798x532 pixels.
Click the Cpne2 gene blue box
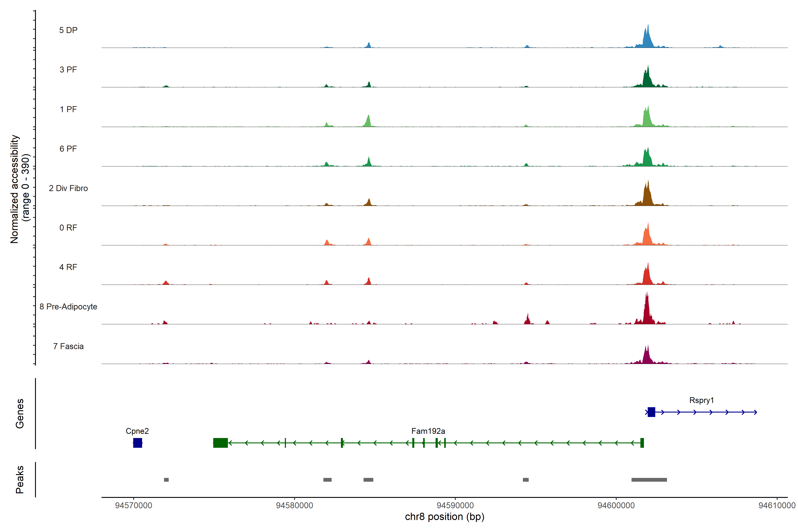(x=137, y=443)
